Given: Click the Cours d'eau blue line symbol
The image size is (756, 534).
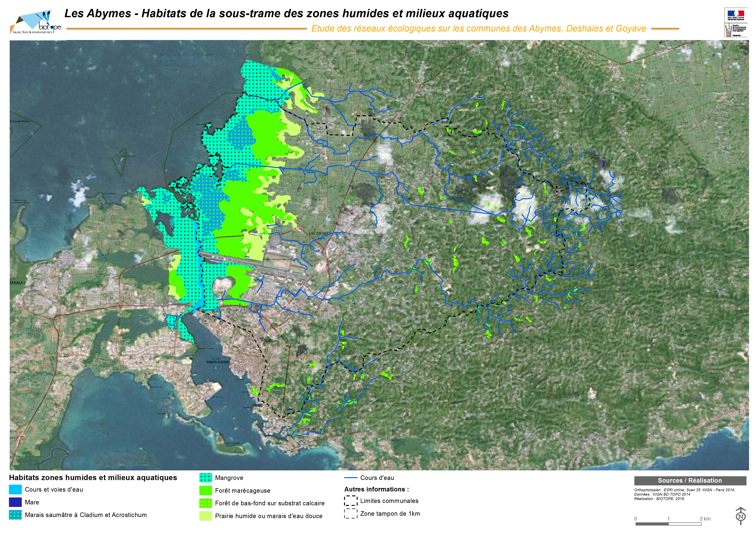Looking at the screenshot, I should click(x=351, y=478).
